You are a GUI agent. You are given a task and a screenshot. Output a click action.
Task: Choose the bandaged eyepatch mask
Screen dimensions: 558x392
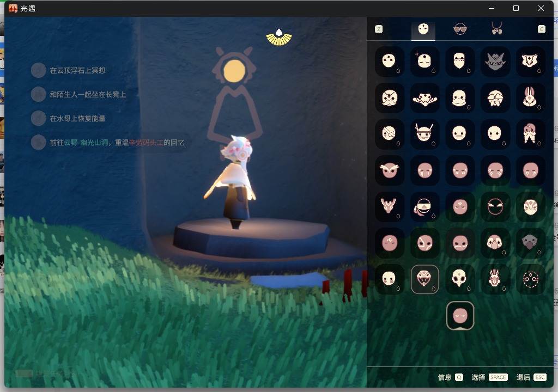tap(389, 134)
